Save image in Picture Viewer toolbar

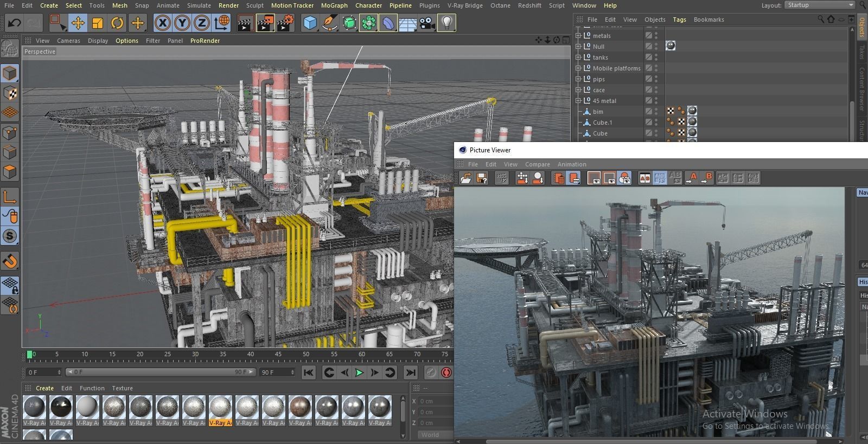point(481,178)
